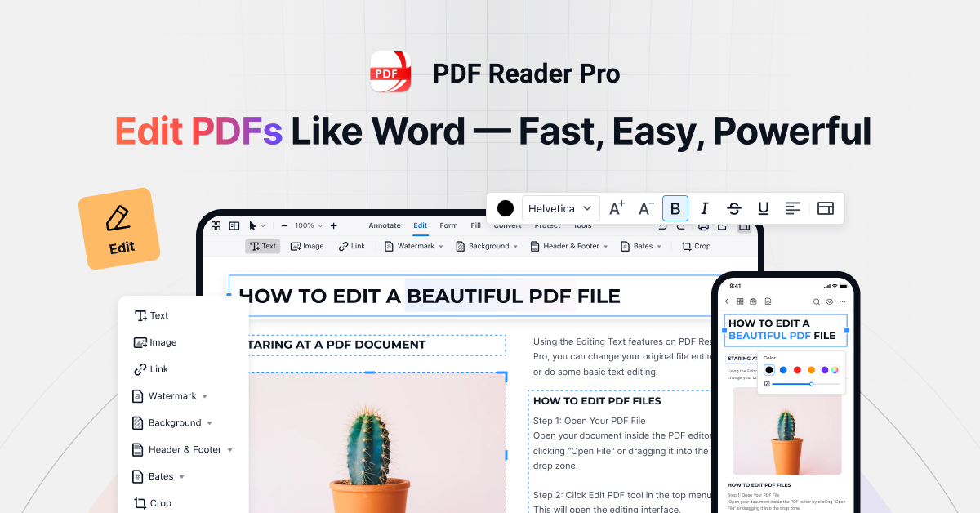Select the Convert menu item
The height and width of the screenshot is (513, 980).
pyautogui.click(x=507, y=225)
